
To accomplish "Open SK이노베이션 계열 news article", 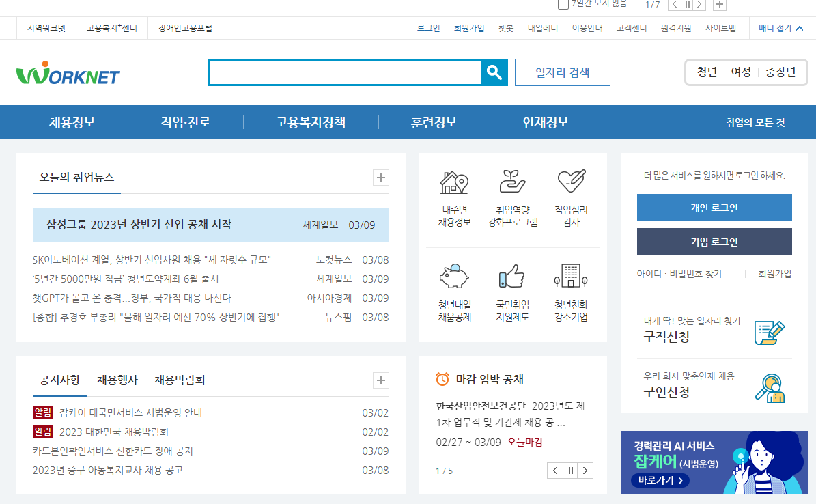I will 152,260.
